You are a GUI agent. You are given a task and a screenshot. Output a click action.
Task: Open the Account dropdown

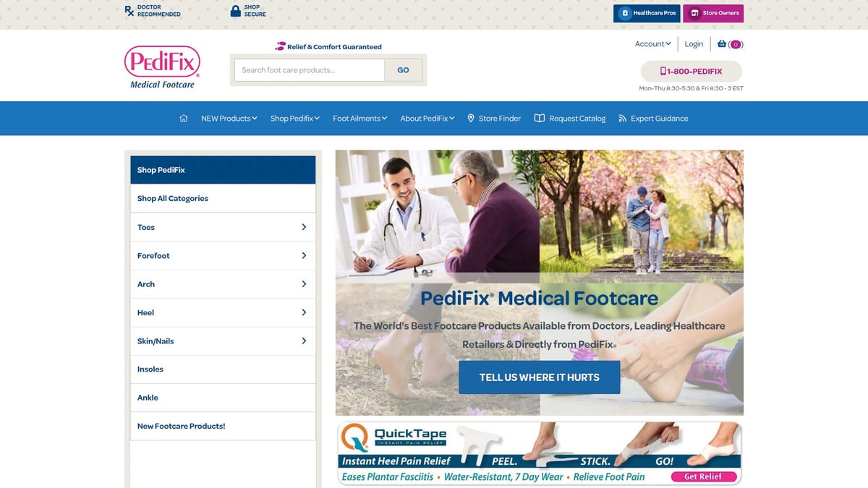click(x=652, y=44)
